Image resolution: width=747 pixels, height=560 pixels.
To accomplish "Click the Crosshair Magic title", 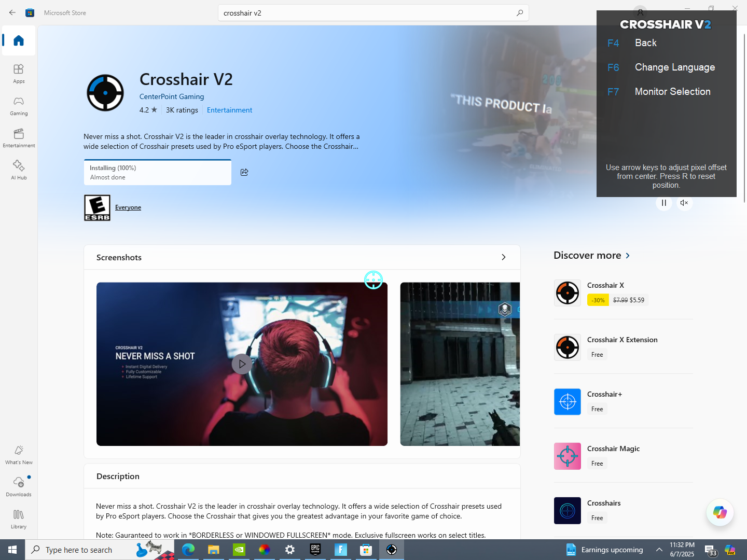I will (613, 449).
